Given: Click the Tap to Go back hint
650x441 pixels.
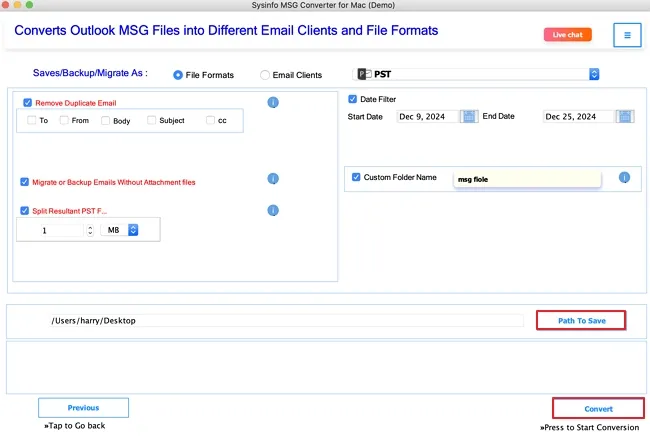Looking at the screenshot, I should pyautogui.click(x=75, y=426).
